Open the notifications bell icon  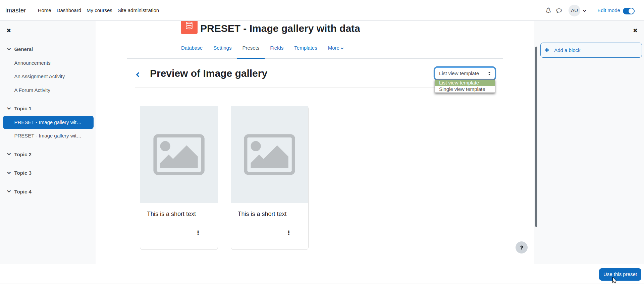(x=548, y=10)
